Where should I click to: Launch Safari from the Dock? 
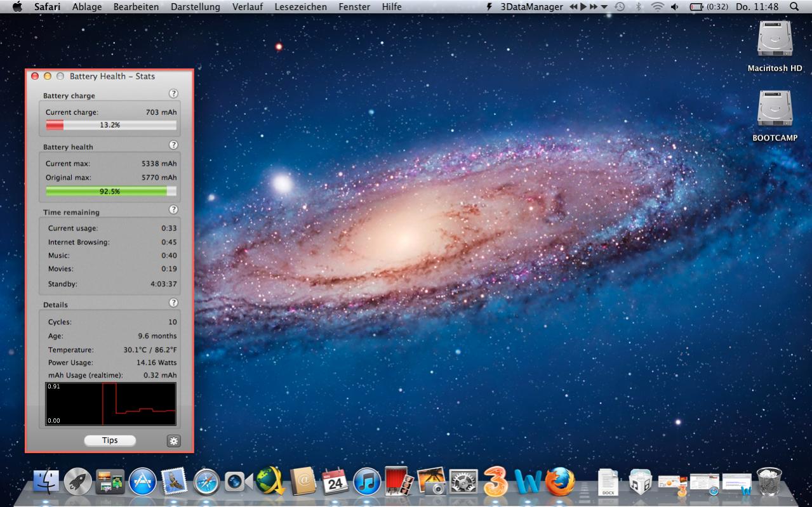click(206, 483)
